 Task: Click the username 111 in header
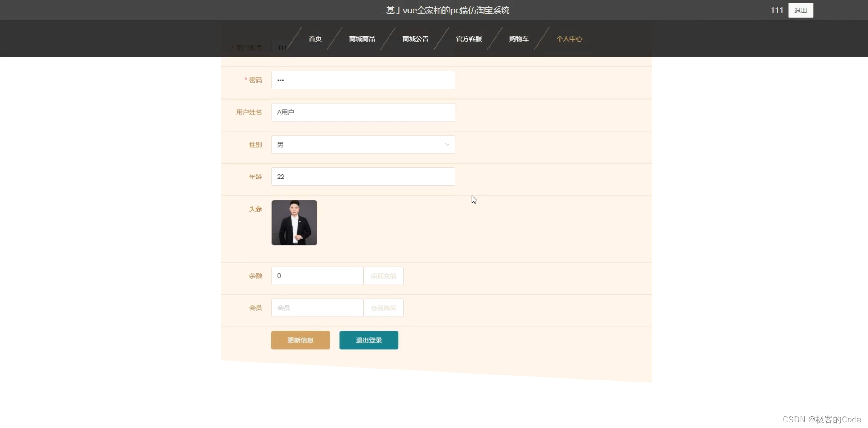(x=777, y=10)
